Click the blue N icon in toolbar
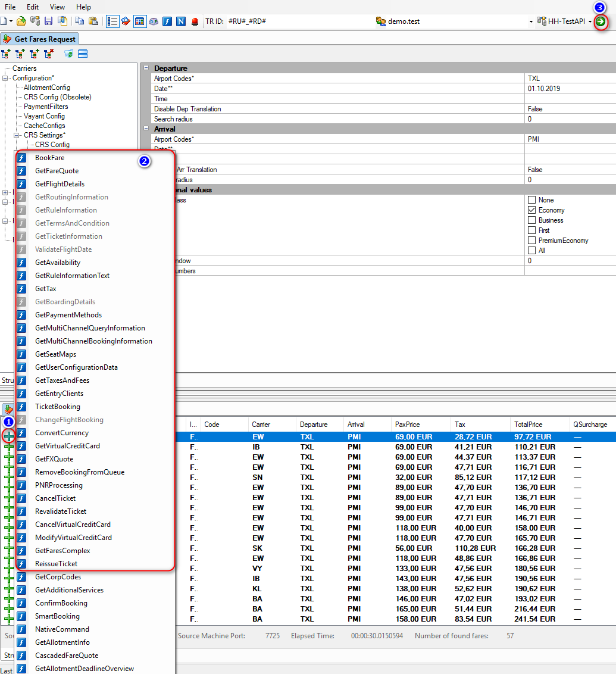Screen dimensions: 616x674 pos(181,21)
